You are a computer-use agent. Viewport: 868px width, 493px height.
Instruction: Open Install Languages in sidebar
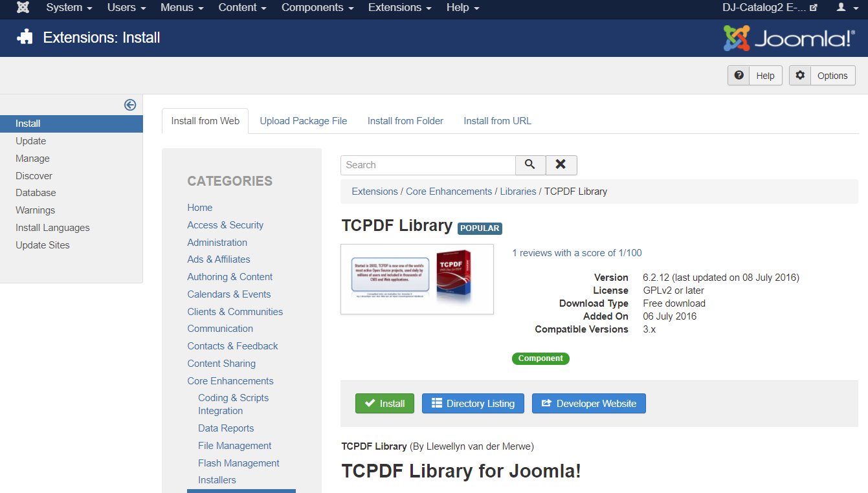[52, 228]
